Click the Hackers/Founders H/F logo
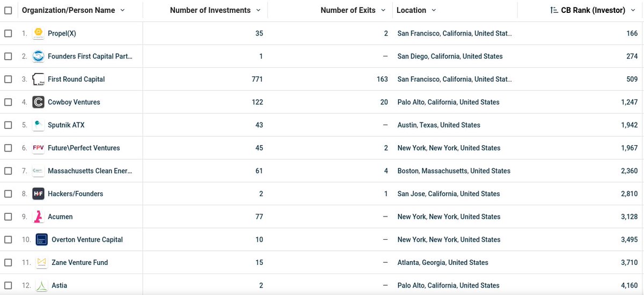The image size is (644, 295). 38,194
